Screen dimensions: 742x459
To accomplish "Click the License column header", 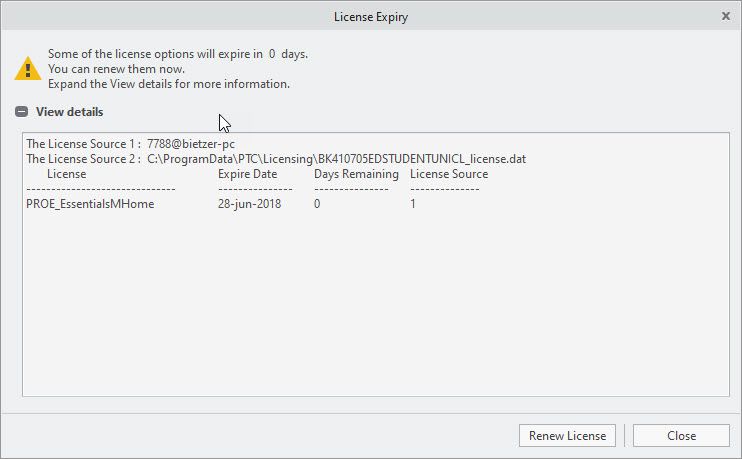I will [67, 174].
